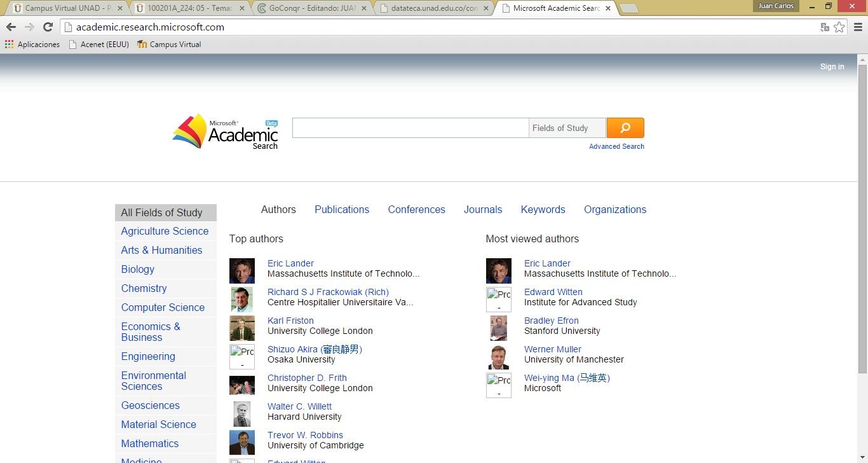This screenshot has width=868, height=463.
Task: Open Eric Lander's photo under Top authors
Action: click(242, 271)
